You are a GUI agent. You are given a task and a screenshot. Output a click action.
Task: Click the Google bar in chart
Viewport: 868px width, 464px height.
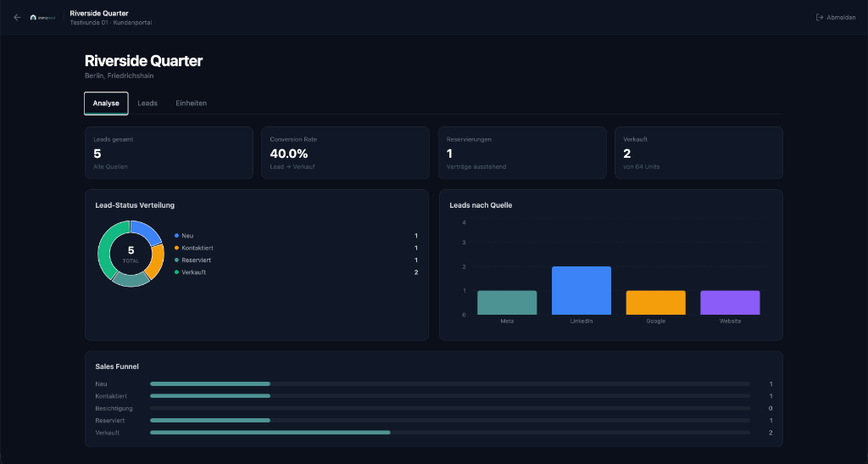coord(655,303)
